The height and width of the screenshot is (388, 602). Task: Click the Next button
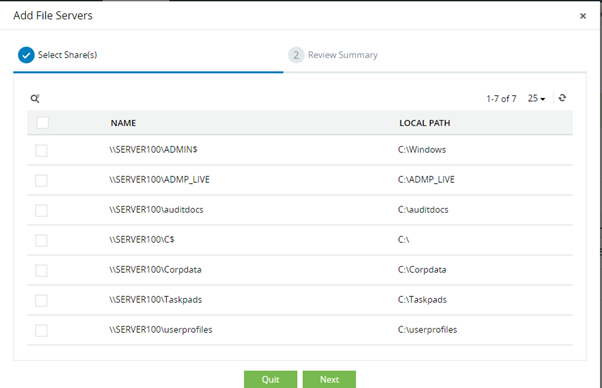329,379
